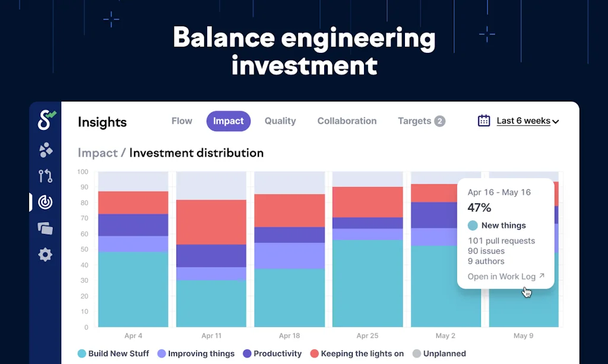
Task: Open the Targets tab with badge
Action: (x=421, y=121)
